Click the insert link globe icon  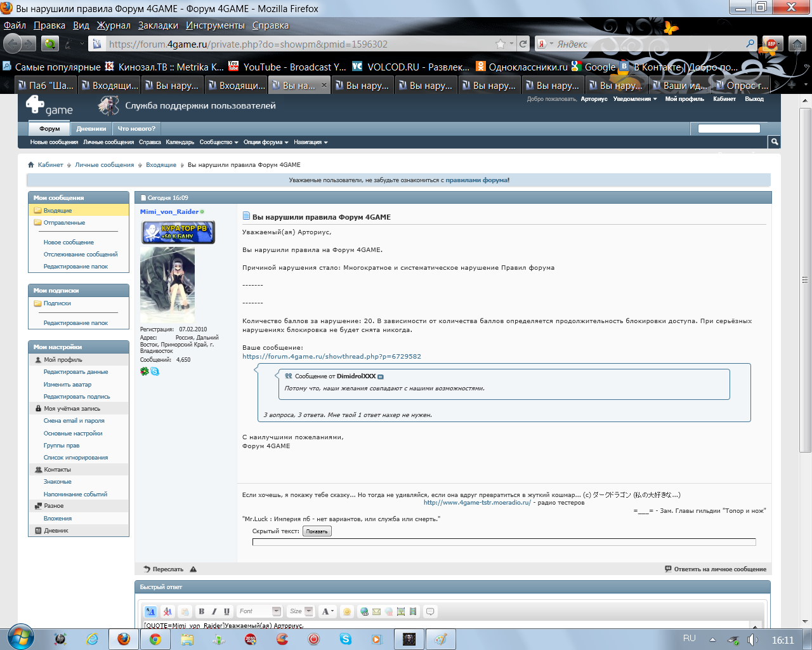[364, 611]
